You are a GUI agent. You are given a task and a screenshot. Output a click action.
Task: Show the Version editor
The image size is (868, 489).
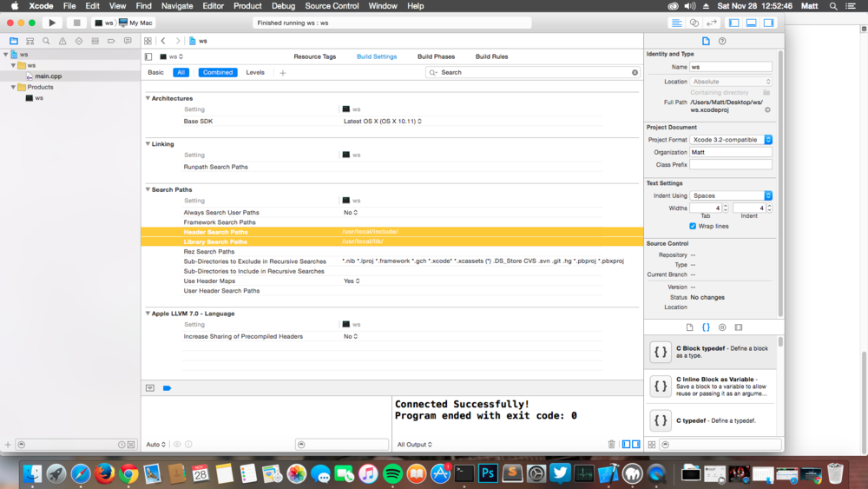[712, 23]
